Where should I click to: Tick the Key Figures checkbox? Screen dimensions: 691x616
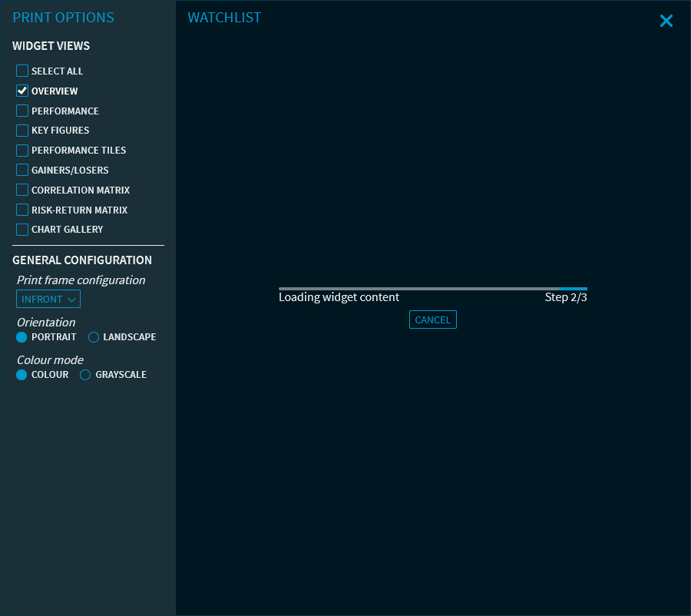pyautogui.click(x=22, y=131)
